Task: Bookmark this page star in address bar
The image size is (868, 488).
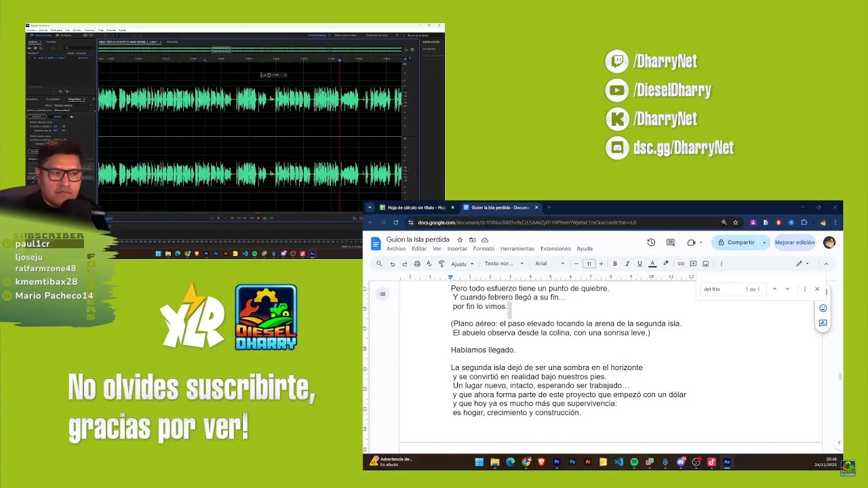Action: pyautogui.click(x=735, y=222)
